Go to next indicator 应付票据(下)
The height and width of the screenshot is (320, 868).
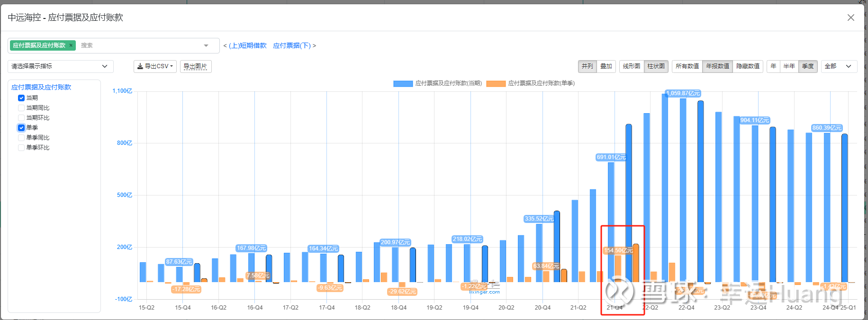(x=292, y=45)
